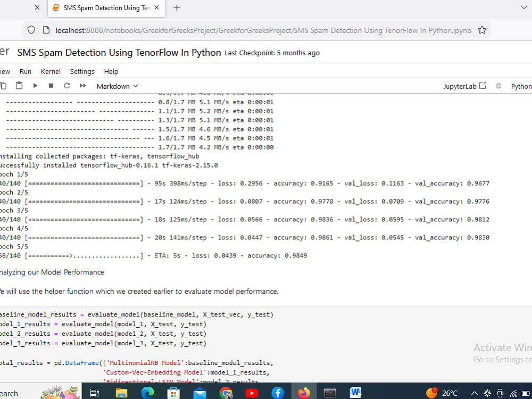Restart the kernel using the refresh icon
The height and width of the screenshot is (399, 532).
66,86
